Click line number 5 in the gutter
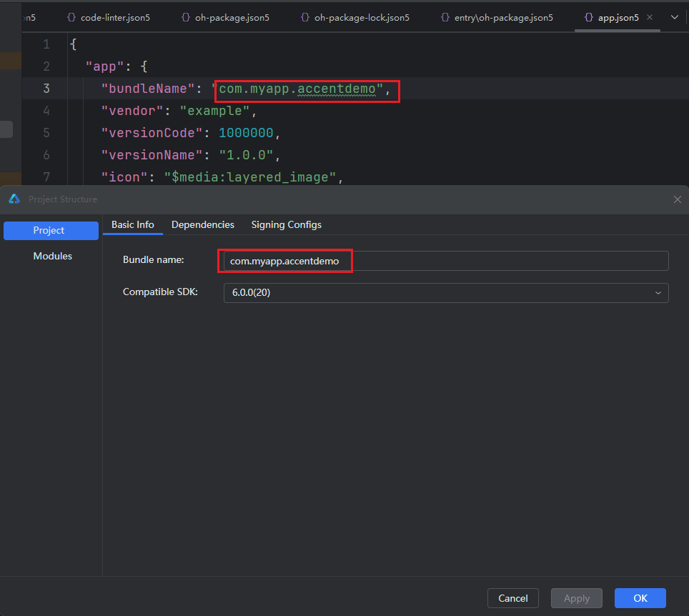 46,133
